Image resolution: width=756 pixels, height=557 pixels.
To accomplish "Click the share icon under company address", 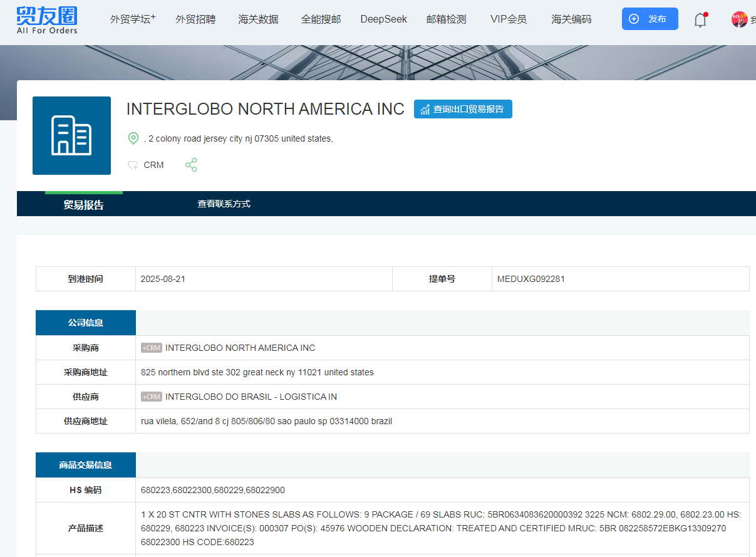I will pyautogui.click(x=191, y=165).
